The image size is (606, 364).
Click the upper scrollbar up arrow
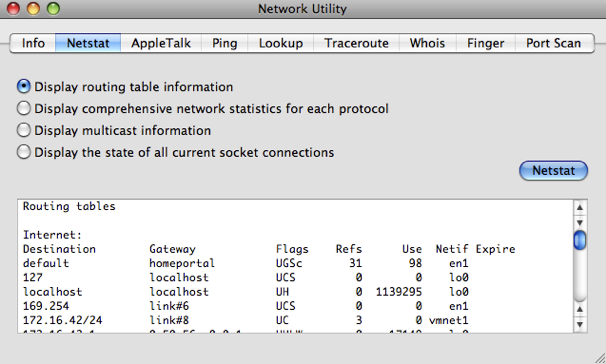[580, 208]
